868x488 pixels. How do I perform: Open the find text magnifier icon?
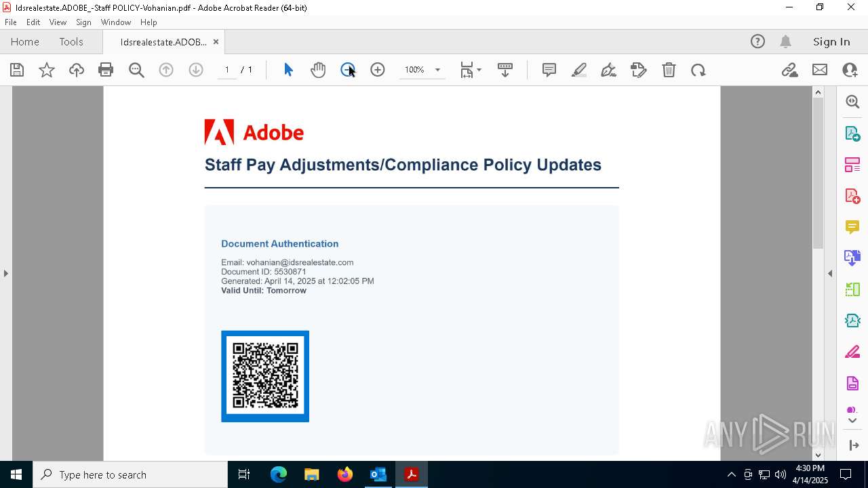pyautogui.click(x=136, y=70)
